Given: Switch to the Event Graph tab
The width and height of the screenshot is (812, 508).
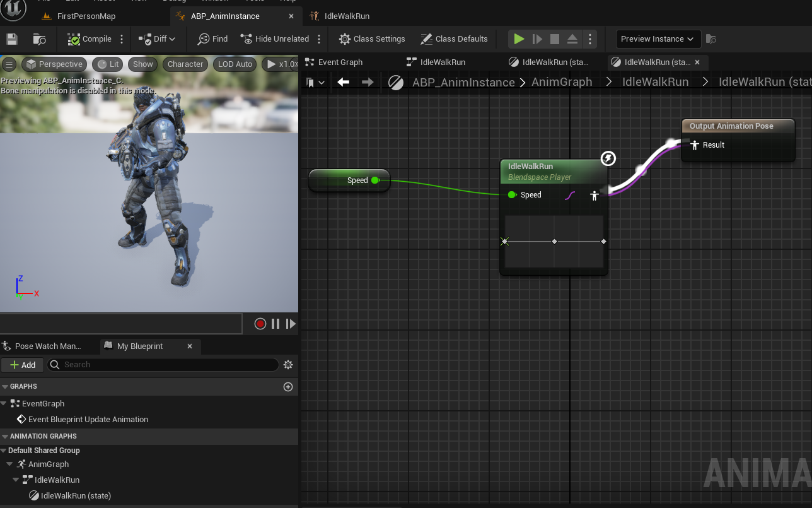Looking at the screenshot, I should (340, 62).
